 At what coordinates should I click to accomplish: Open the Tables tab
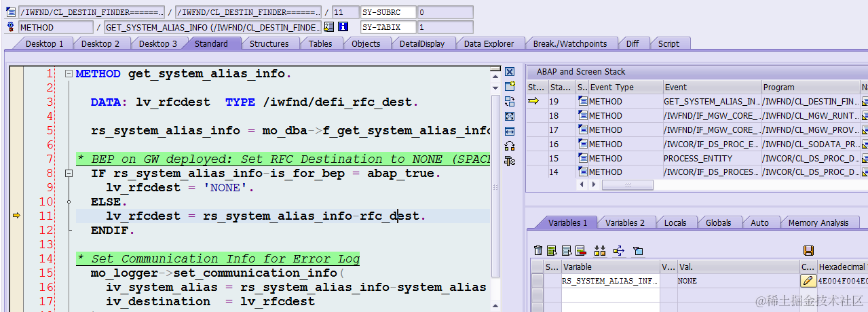[320, 43]
